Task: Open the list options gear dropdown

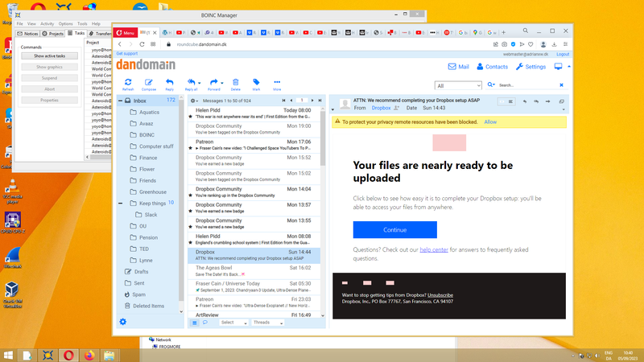Action: [194, 101]
